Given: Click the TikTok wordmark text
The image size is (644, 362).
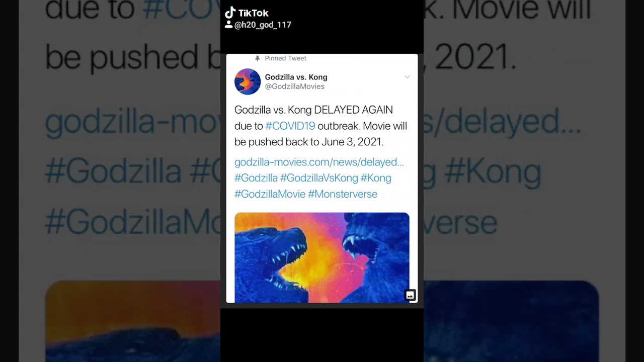Looking at the screenshot, I should click(254, 13).
